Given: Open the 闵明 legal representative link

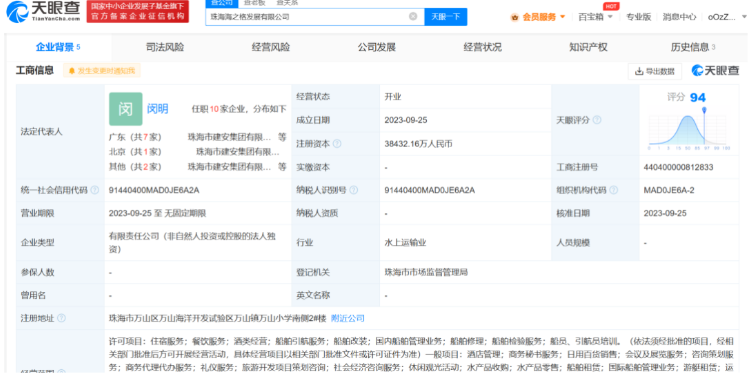Looking at the screenshot, I should pyautogui.click(x=158, y=109).
